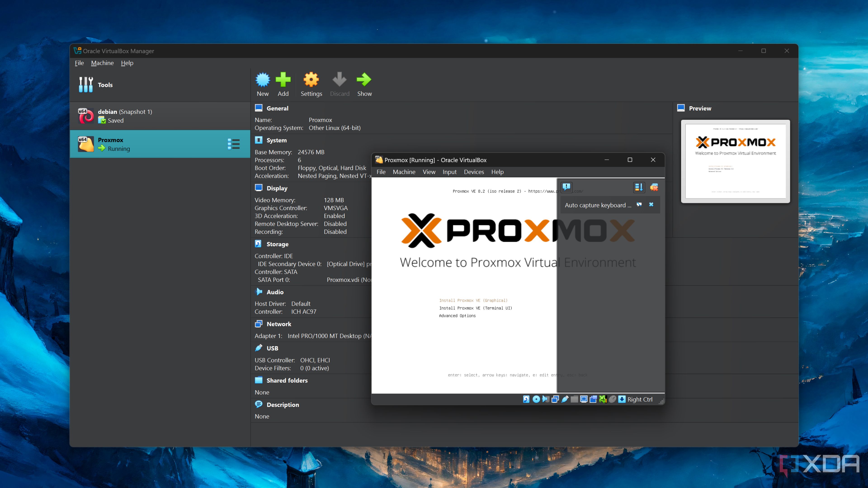Click the hard disk activity icon in VM status bar

click(527, 399)
